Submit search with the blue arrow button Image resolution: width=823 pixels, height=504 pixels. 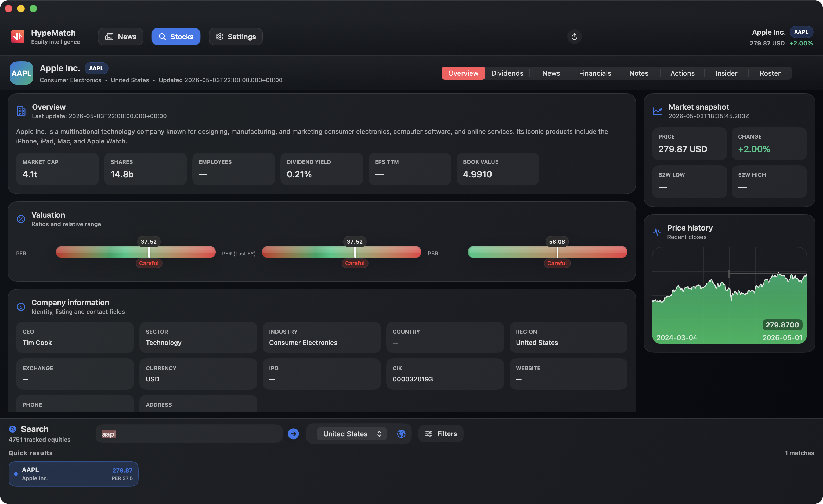(293, 434)
